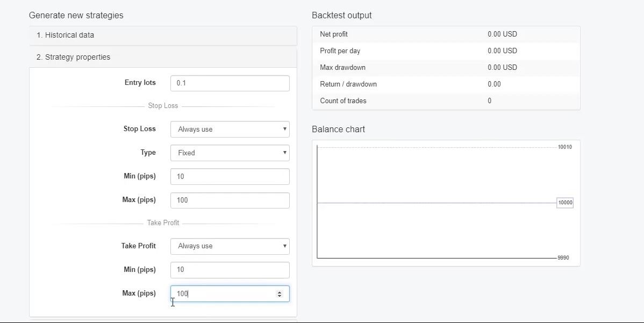Select the Profit per day row
The height and width of the screenshot is (323, 644).
[x=446, y=51]
